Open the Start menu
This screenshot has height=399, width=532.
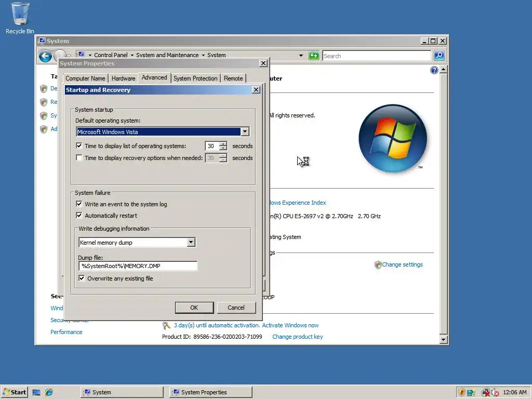point(14,392)
